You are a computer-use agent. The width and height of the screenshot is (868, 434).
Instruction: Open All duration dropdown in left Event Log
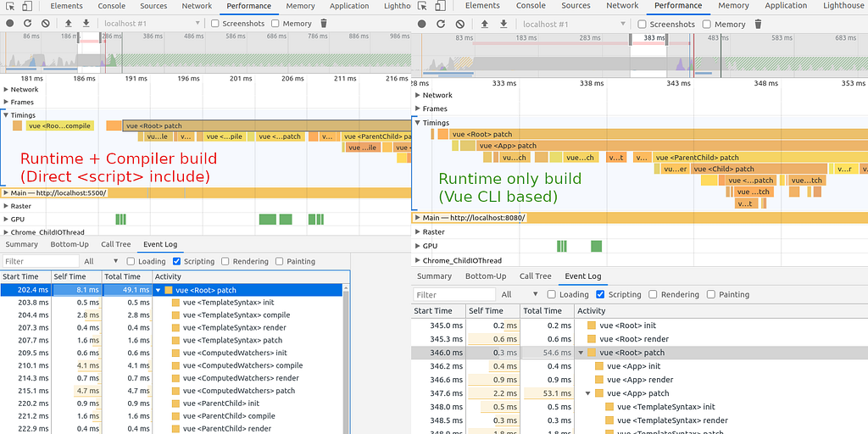tap(101, 261)
